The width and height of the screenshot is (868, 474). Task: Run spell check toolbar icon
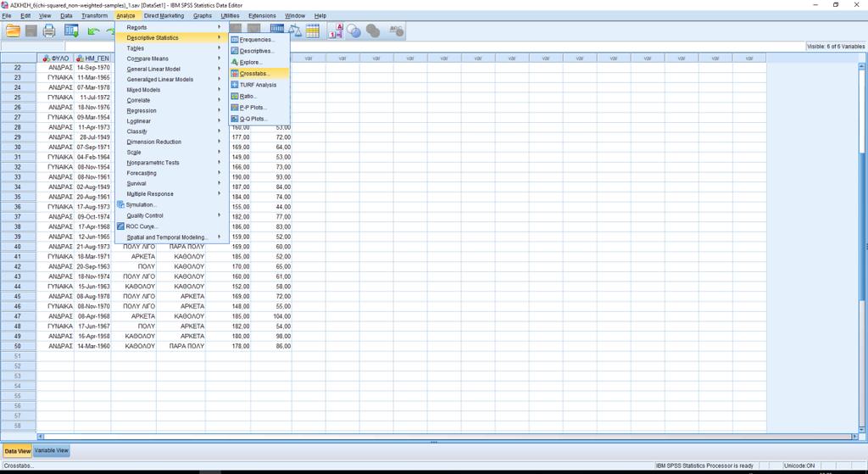point(396,31)
